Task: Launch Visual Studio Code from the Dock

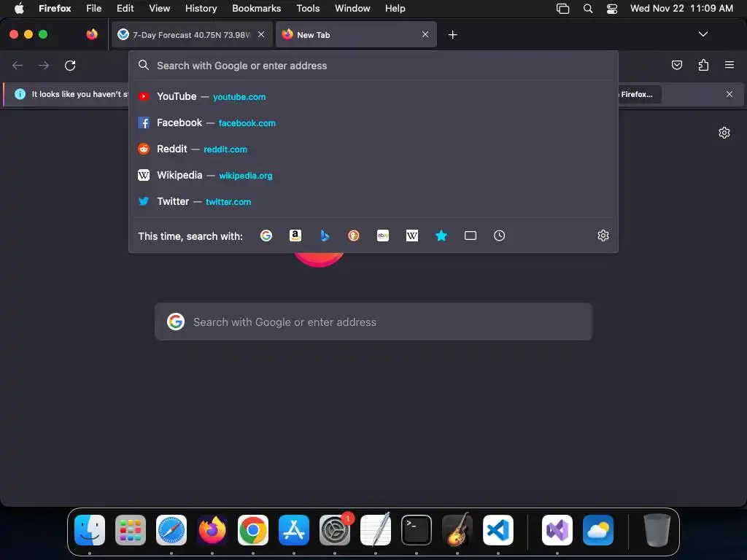Action: point(498,530)
